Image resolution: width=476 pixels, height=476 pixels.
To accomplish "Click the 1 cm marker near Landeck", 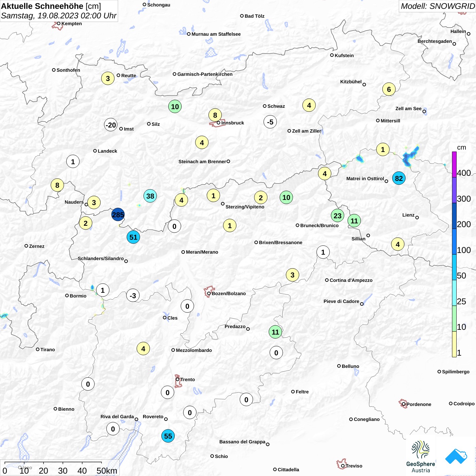I will click(73, 161).
